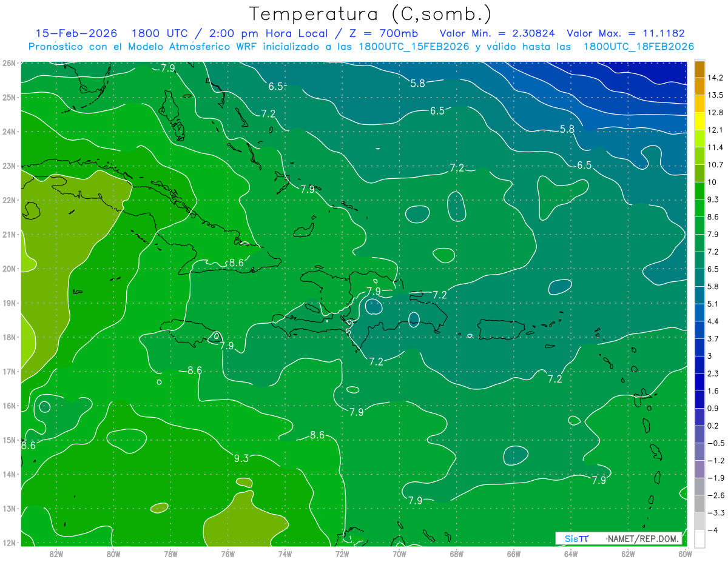Viewport: 728px width, 562px height.
Task: Pick the white bottom swatch below -4
Action: 699,538
